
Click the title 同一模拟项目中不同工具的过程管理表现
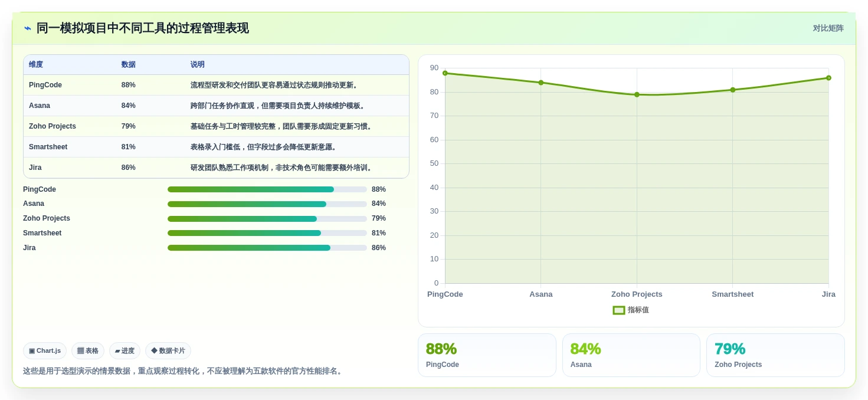pyautogui.click(x=143, y=28)
